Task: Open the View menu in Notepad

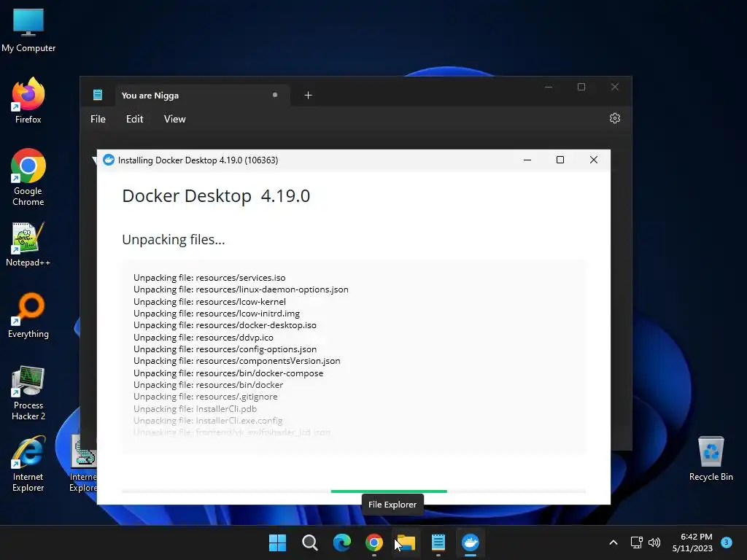Action: click(175, 119)
